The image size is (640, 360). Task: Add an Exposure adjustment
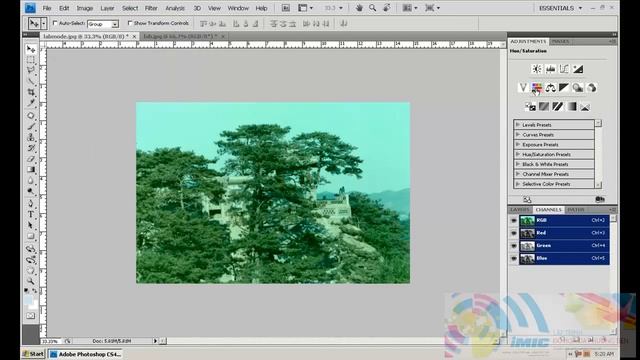coord(578,69)
